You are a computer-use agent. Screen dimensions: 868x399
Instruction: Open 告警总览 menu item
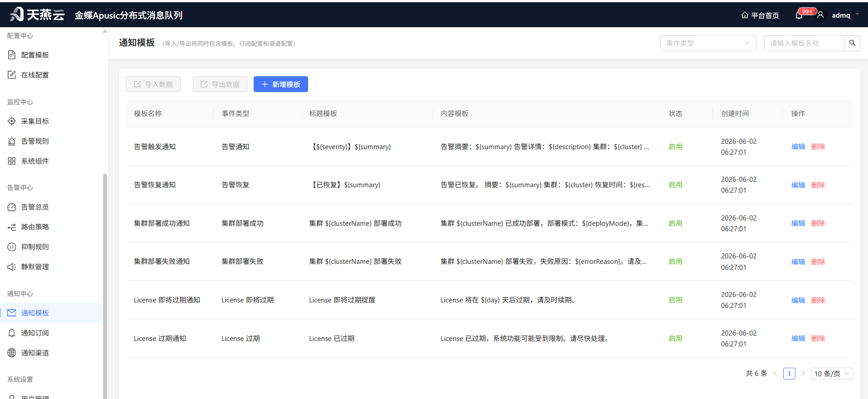click(x=51, y=207)
